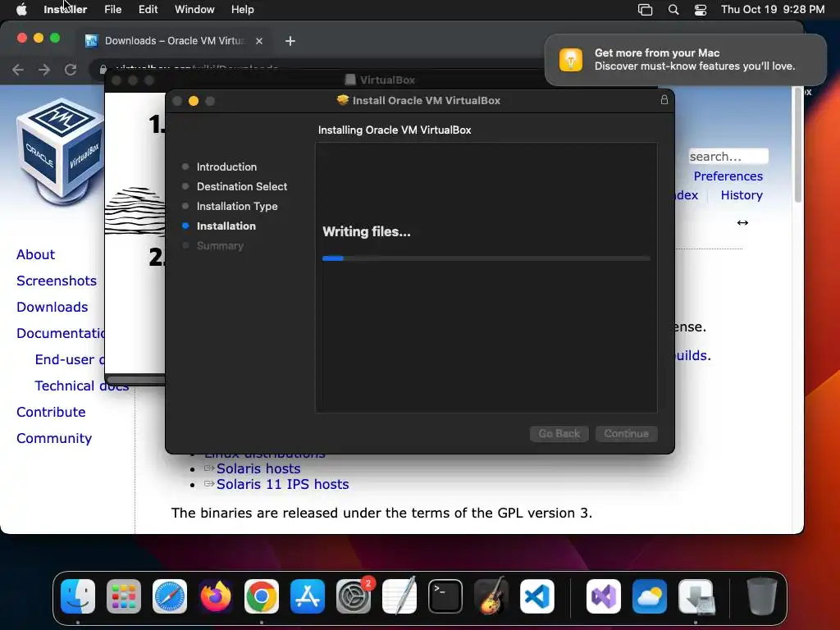
Task: Open the App Store dock icon
Action: [308, 596]
